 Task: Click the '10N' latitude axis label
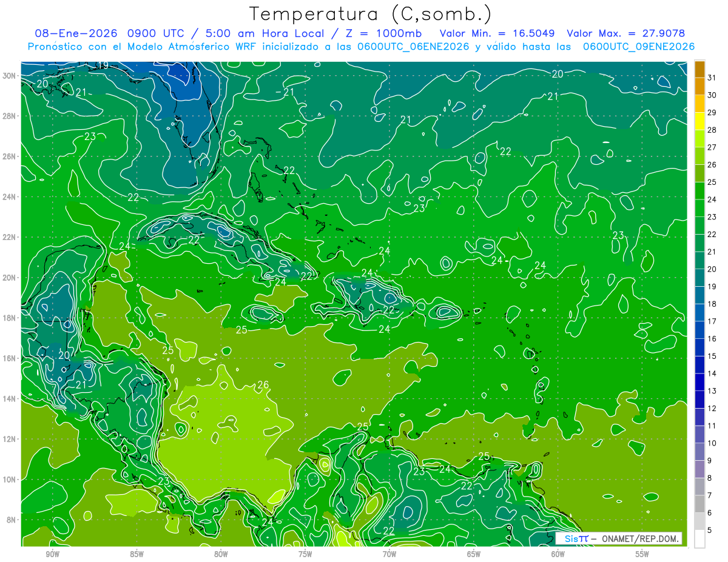pyautogui.click(x=10, y=480)
